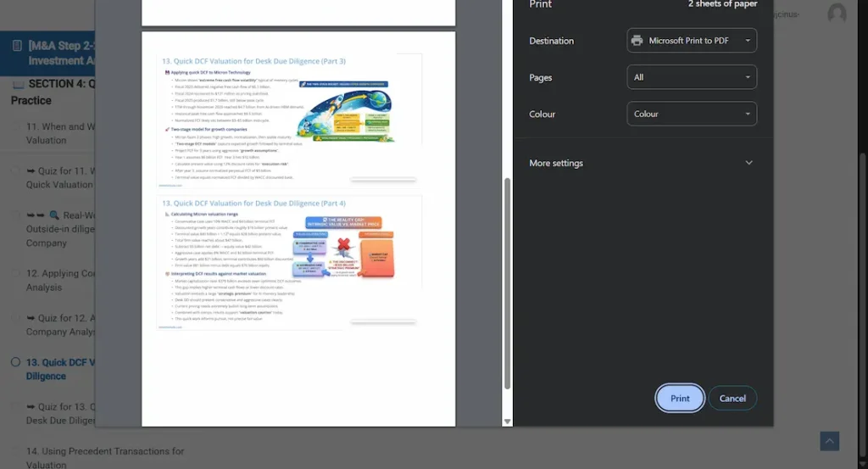Click preview scrollbar down arrow
The height and width of the screenshot is (469, 868).
coord(508,422)
